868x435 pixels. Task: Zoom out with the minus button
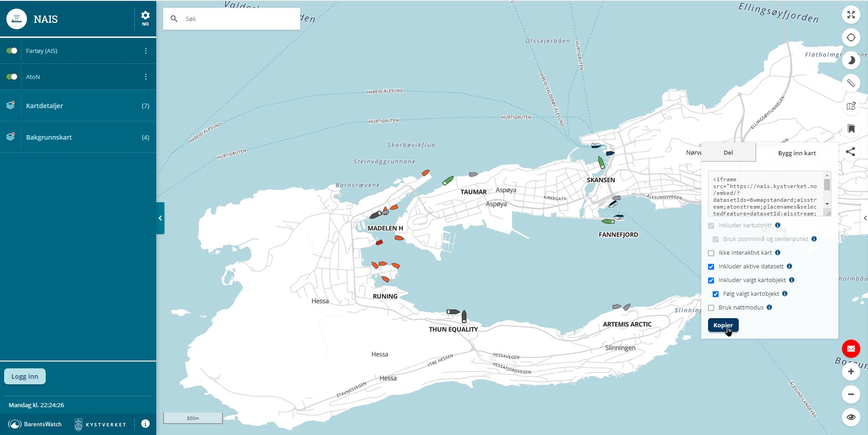point(851,394)
